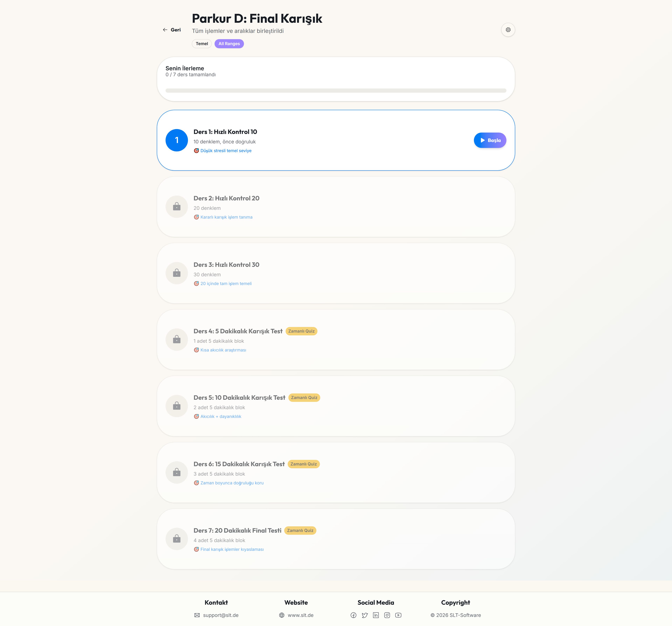The height and width of the screenshot is (626, 672).
Task: Click the LinkedIn icon in Social Media
Action: [x=376, y=615]
